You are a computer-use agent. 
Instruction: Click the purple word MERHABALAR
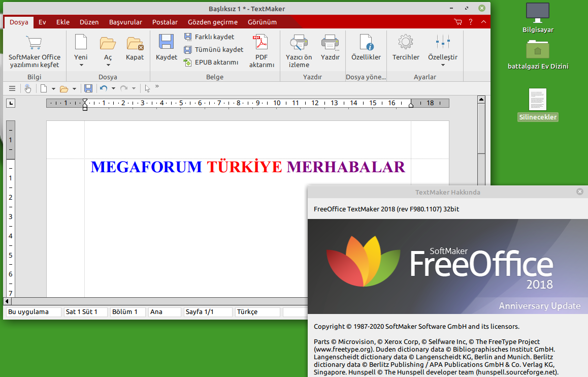click(x=346, y=167)
